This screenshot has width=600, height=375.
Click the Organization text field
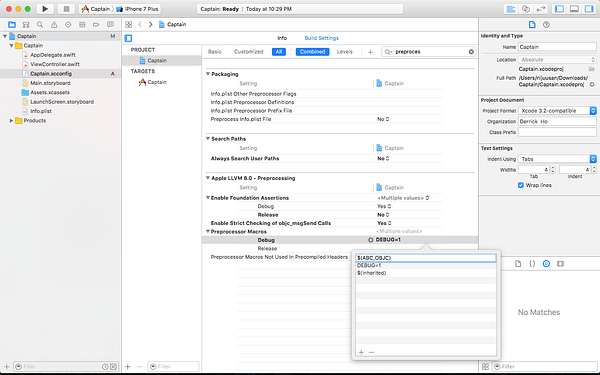click(x=557, y=121)
